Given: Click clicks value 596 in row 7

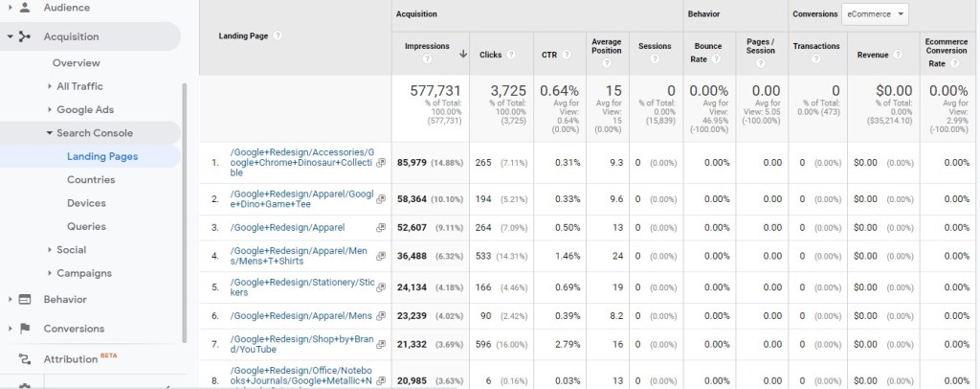Looking at the screenshot, I should coord(483,345).
